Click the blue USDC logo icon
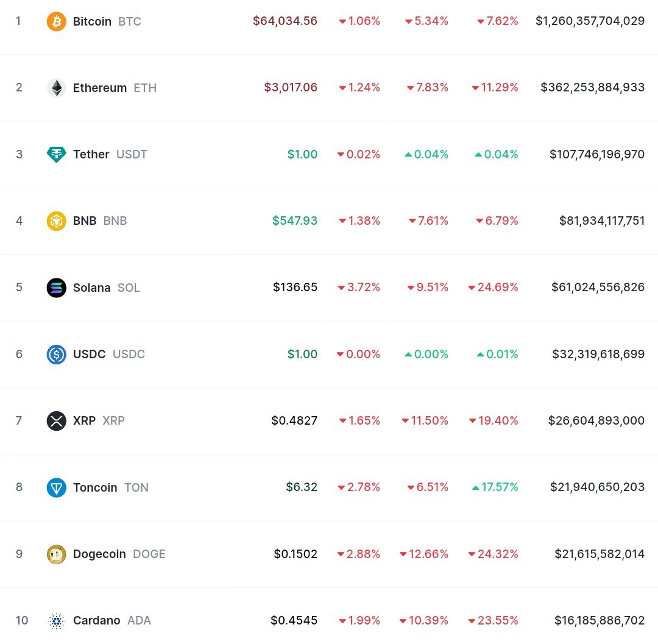This screenshot has height=644, width=658. pos(57,354)
